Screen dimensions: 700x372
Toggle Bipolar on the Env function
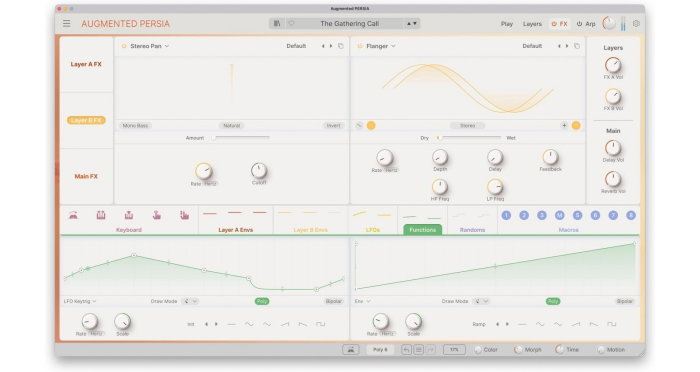point(625,301)
